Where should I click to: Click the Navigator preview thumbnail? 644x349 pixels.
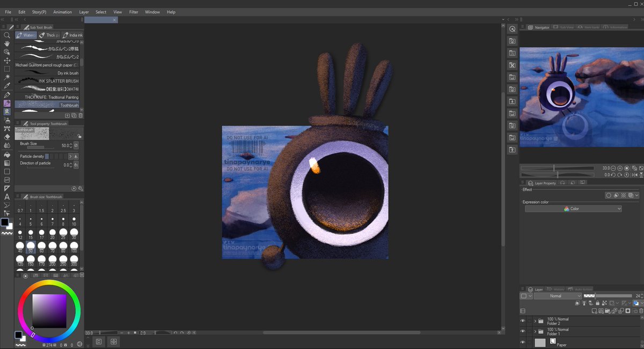click(581, 97)
